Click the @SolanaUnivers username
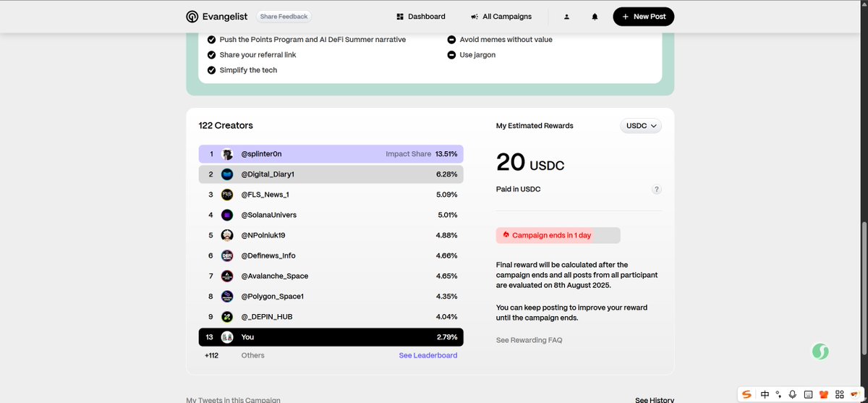Screen dimensions: 868x403 coord(269,215)
